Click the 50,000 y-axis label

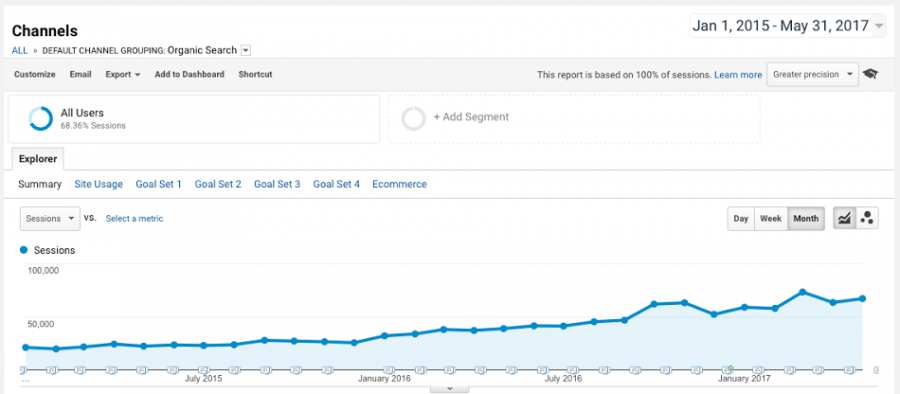coord(40,324)
